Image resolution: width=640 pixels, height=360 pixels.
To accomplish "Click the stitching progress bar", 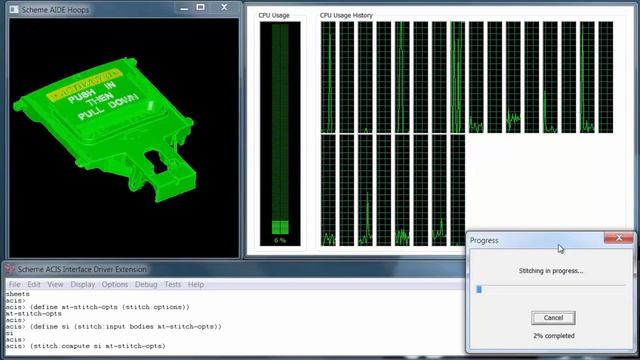I will point(551,289).
